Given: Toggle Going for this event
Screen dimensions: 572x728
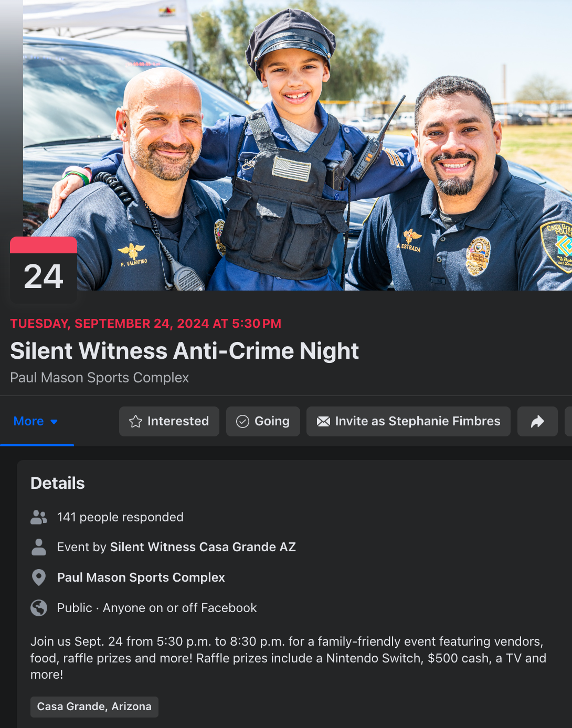Looking at the screenshot, I should [263, 421].
